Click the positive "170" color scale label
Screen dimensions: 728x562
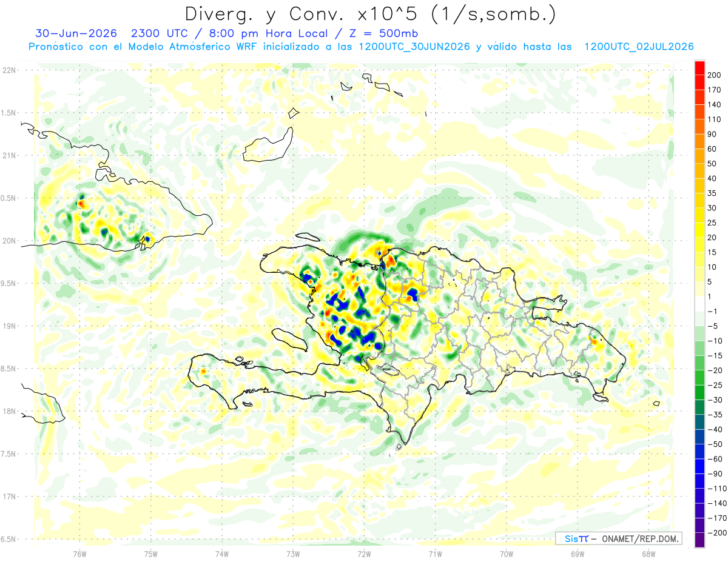pyautogui.click(x=715, y=90)
